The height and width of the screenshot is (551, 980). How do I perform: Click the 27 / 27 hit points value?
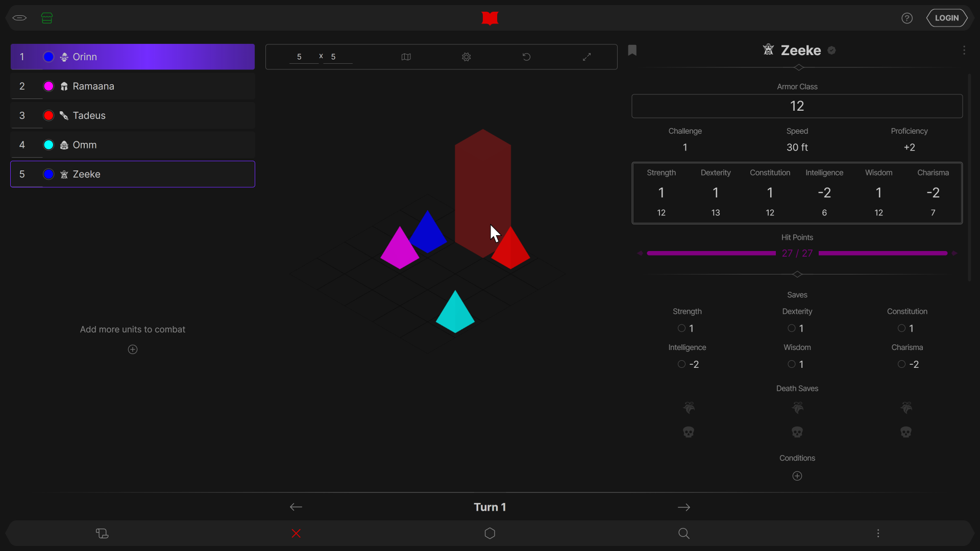coord(797,254)
